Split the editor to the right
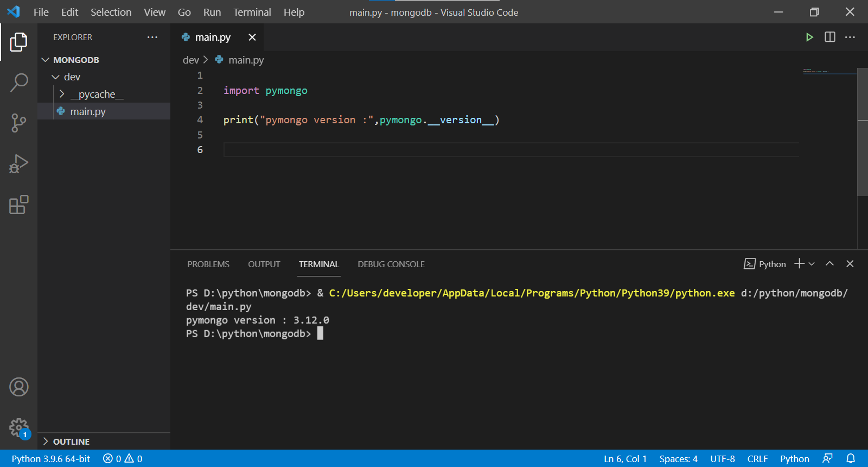 [830, 37]
